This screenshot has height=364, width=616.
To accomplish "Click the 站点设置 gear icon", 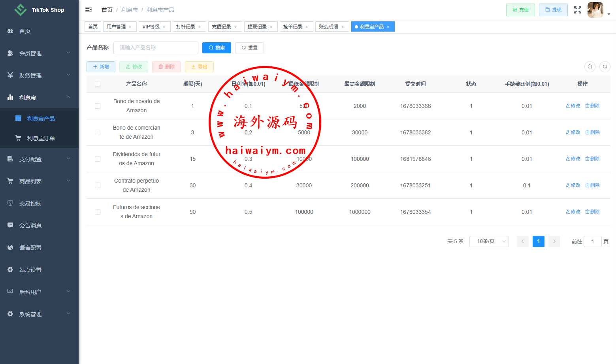I will point(10,270).
